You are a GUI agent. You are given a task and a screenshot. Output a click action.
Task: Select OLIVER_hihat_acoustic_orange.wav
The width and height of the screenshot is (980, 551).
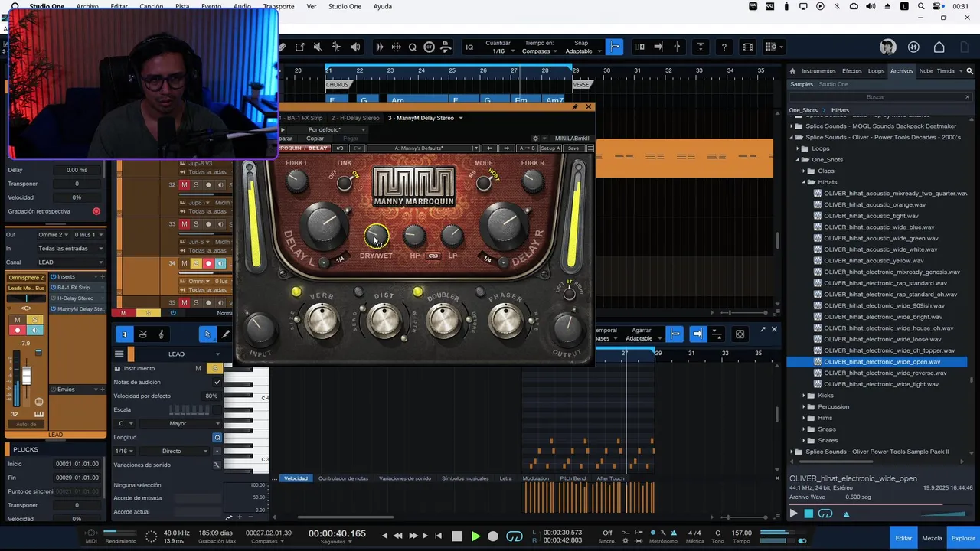pyautogui.click(x=874, y=204)
